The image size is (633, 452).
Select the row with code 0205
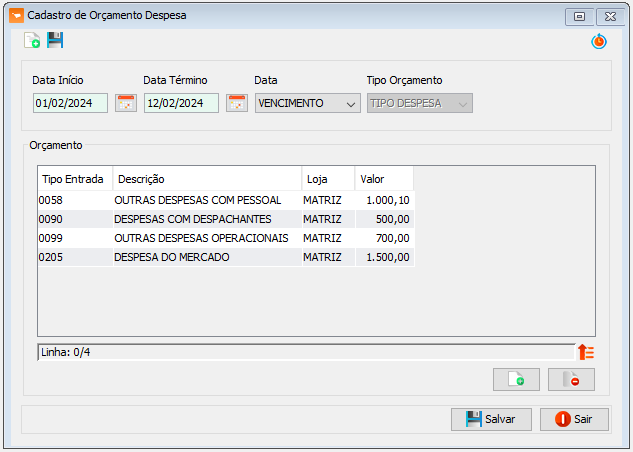[x=226, y=257]
